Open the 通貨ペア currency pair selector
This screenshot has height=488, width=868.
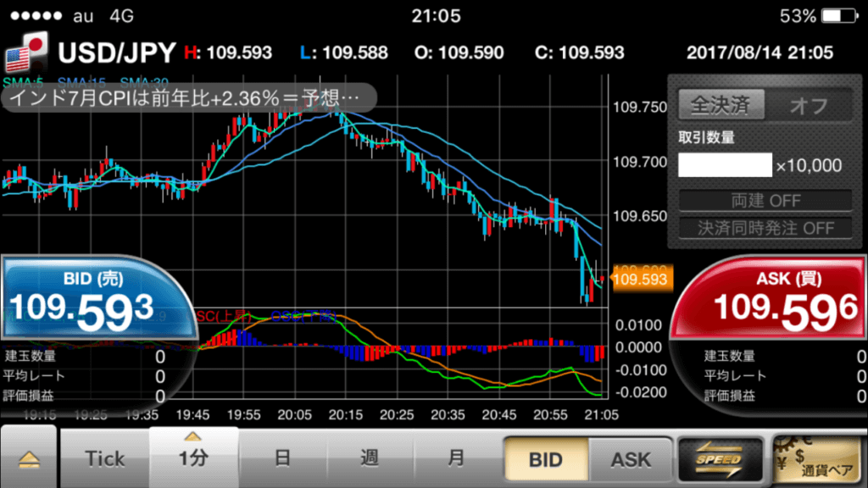click(x=817, y=459)
